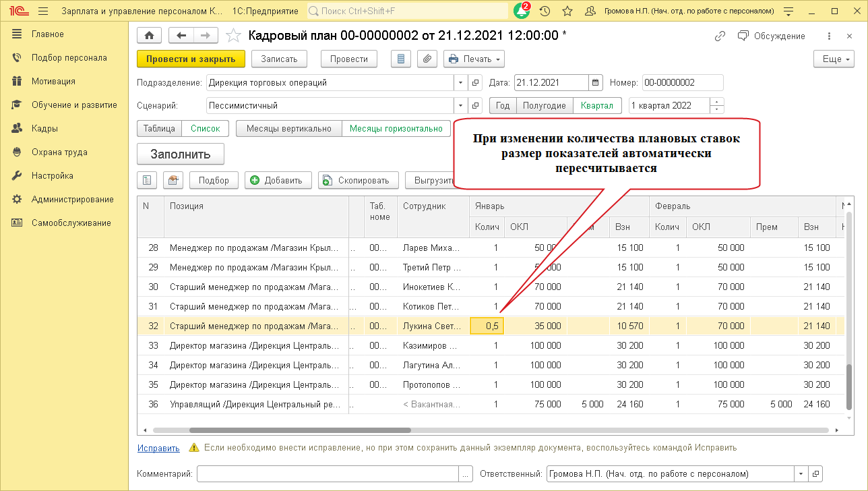Click the envelope icon left of Подбор

[x=173, y=180]
